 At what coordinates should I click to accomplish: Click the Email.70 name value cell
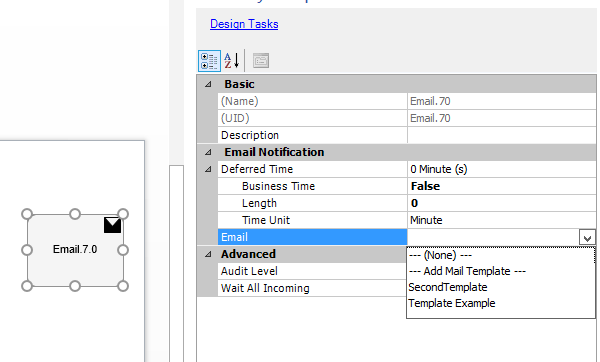click(x=502, y=101)
